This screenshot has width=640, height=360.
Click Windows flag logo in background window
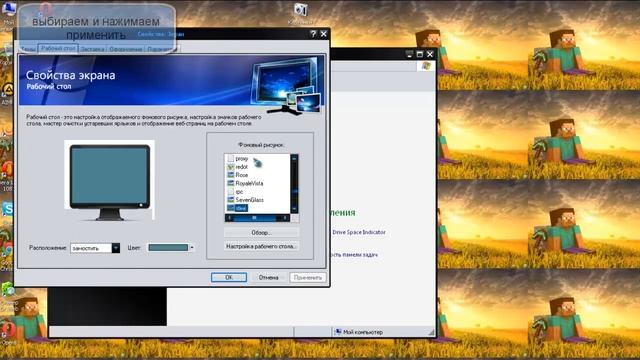pos(426,66)
